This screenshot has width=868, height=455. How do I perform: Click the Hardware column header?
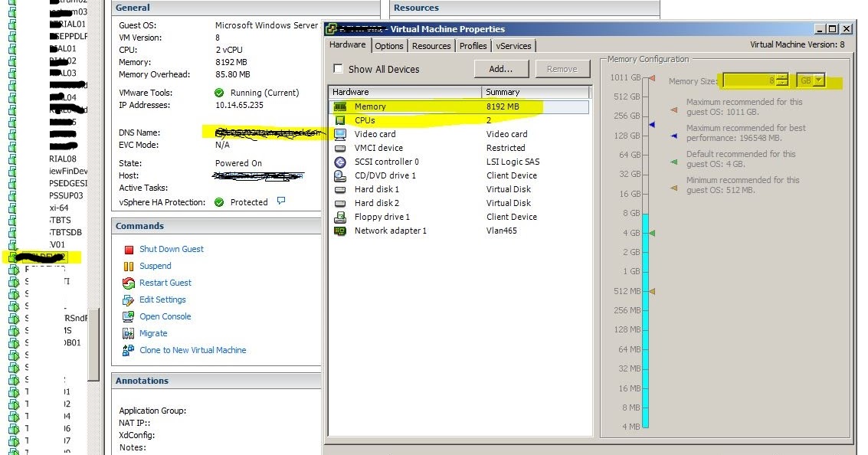[x=405, y=92]
